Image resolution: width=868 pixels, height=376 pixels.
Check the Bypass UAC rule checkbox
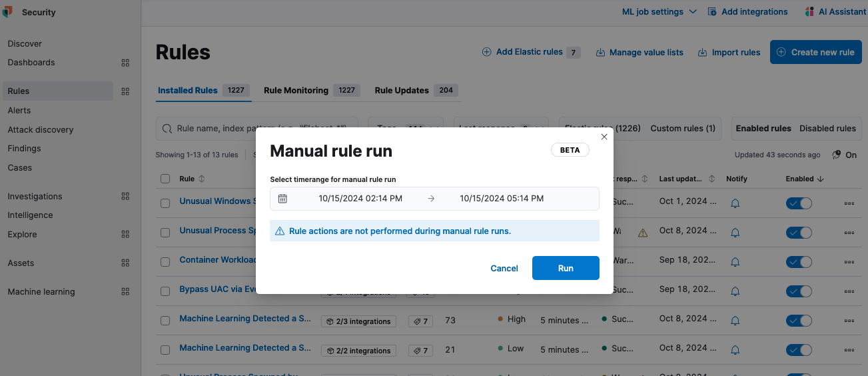tap(165, 291)
